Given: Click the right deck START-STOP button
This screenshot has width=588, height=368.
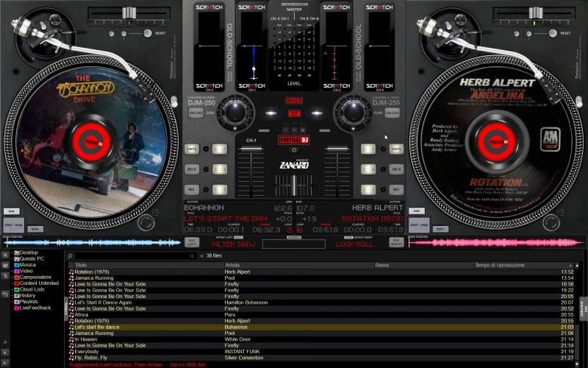Looking at the screenshot, I should pyautogui.click(x=419, y=225).
